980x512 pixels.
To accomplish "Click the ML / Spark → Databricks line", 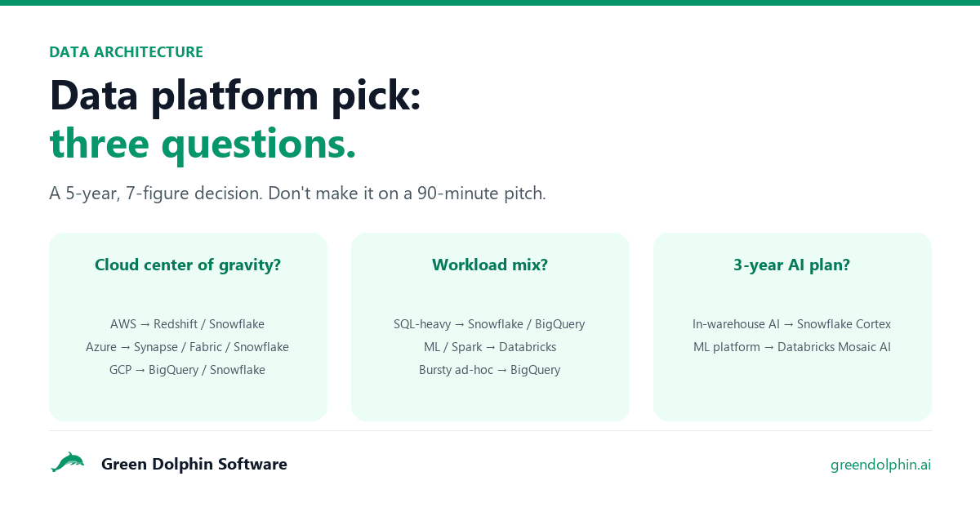I will pos(490,347).
